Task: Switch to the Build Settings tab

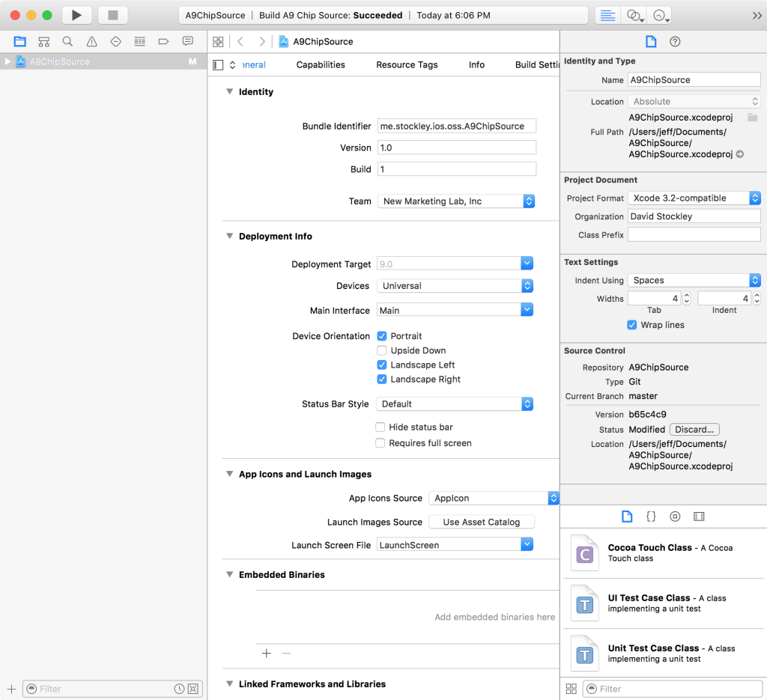Action: tap(537, 65)
